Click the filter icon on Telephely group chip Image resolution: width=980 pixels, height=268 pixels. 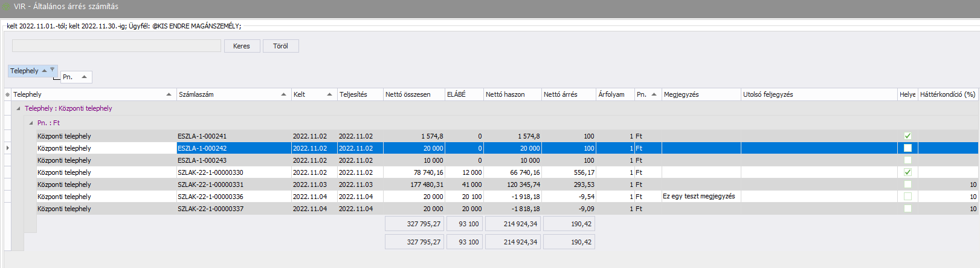click(x=52, y=70)
